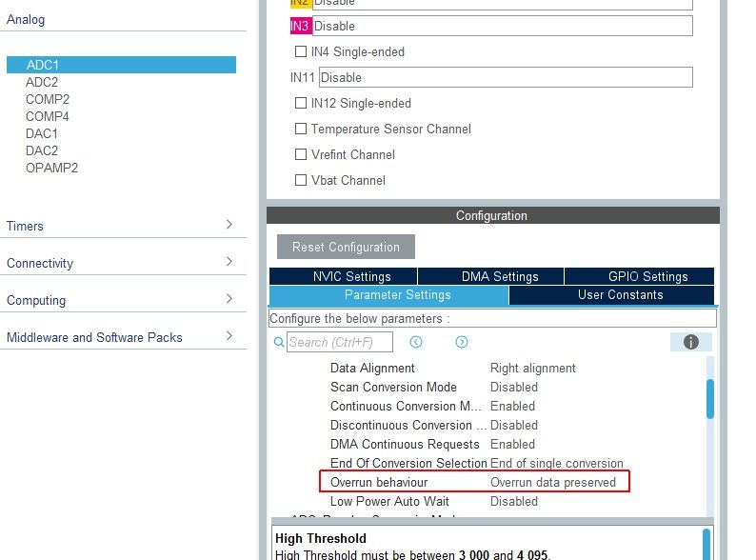The width and height of the screenshot is (756, 560).
Task: Click 'End of single conversion' value
Action: point(557,463)
